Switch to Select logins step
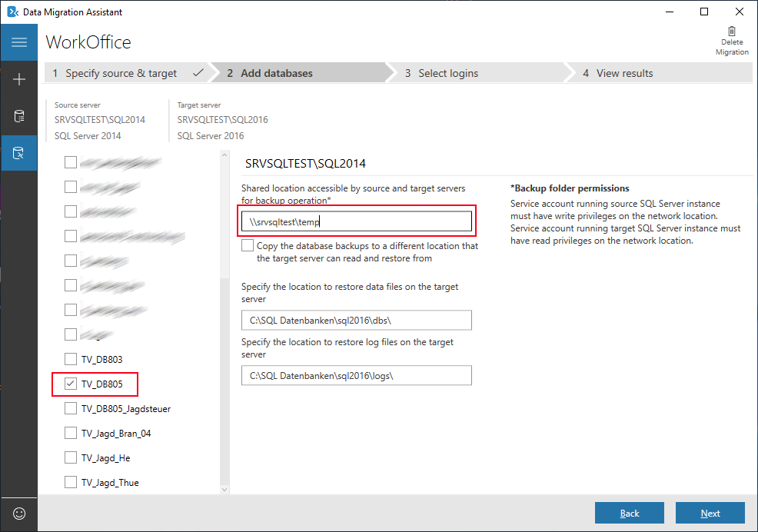The height and width of the screenshot is (532, 758). tap(447, 74)
